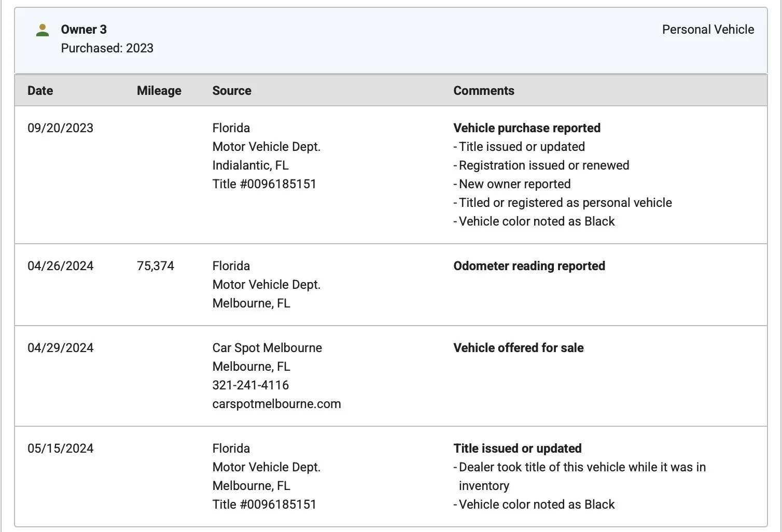Click the 05/15/2024 date entry
The width and height of the screenshot is (782, 532).
click(60, 449)
